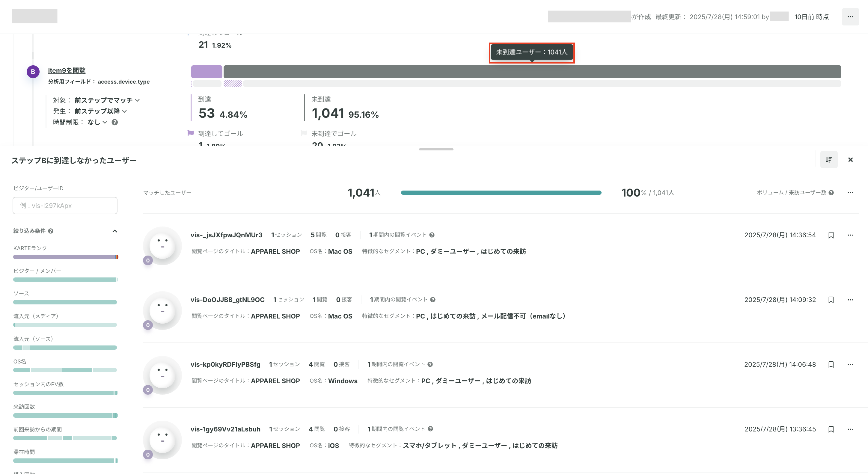Open user vis-DoOJJBB_gtNL9OC details
868x474 pixels.
click(x=227, y=300)
